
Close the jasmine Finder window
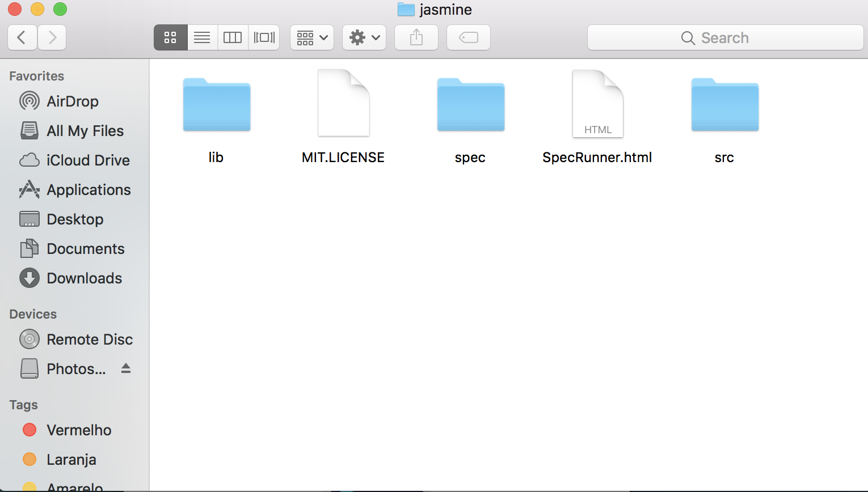(15, 9)
